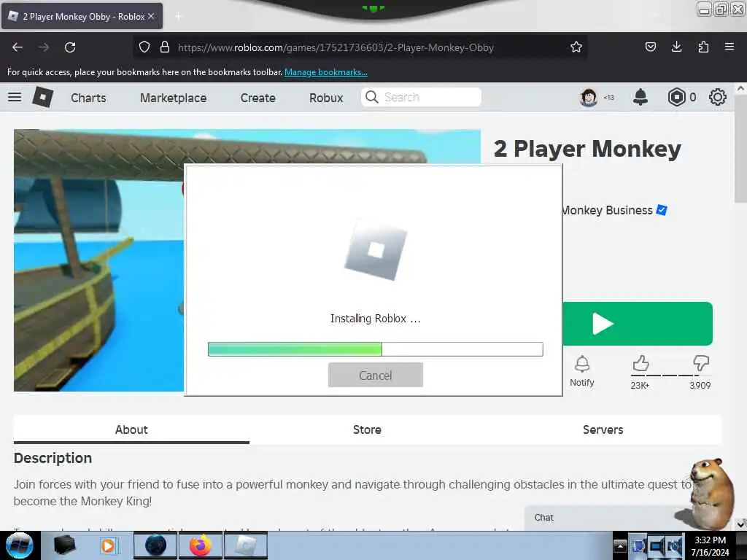This screenshot has height=560, width=747.
Task: Click the Notify bell for this game
Action: pyautogui.click(x=581, y=371)
